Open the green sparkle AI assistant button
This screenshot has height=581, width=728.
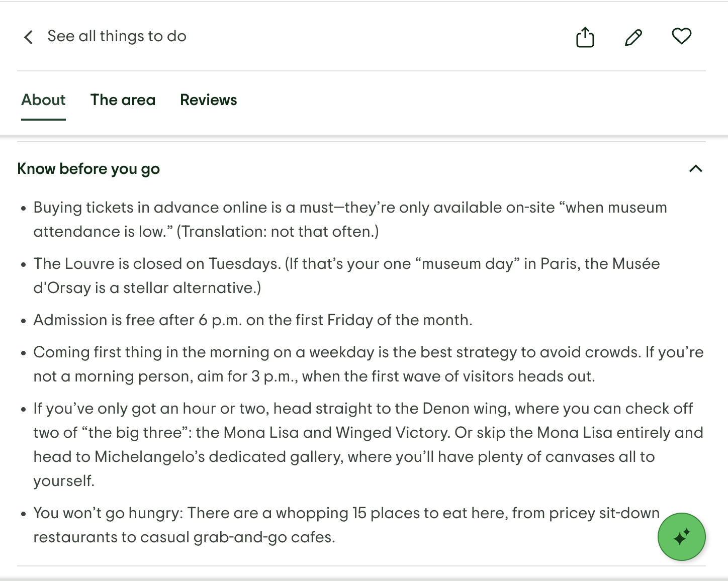click(681, 537)
